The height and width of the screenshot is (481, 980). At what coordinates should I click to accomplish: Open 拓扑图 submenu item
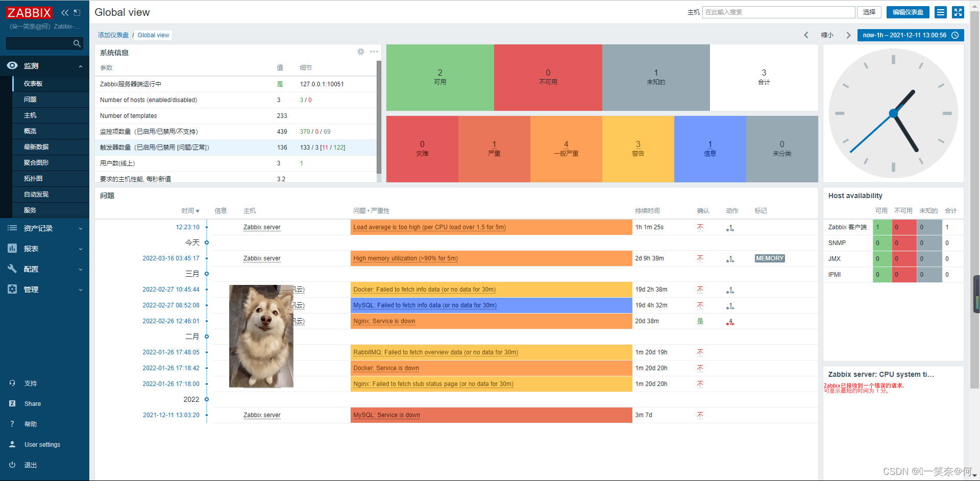(51, 179)
